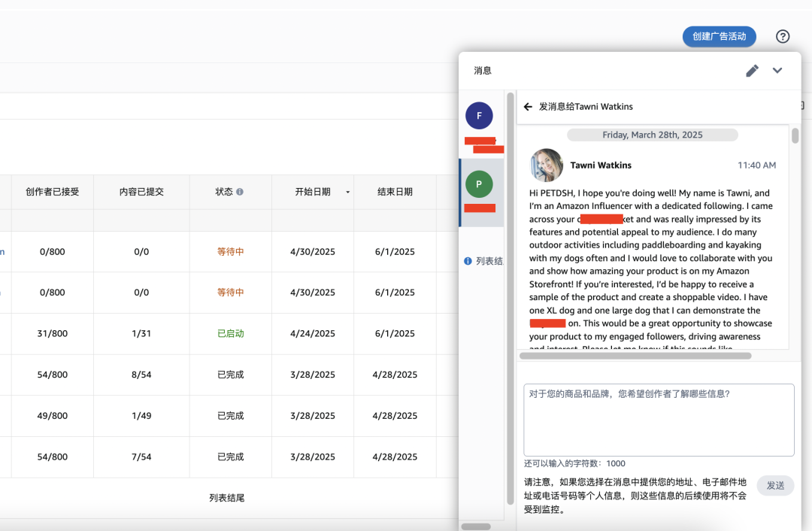
Task: Click the 7/54 cell
Action: click(141, 457)
